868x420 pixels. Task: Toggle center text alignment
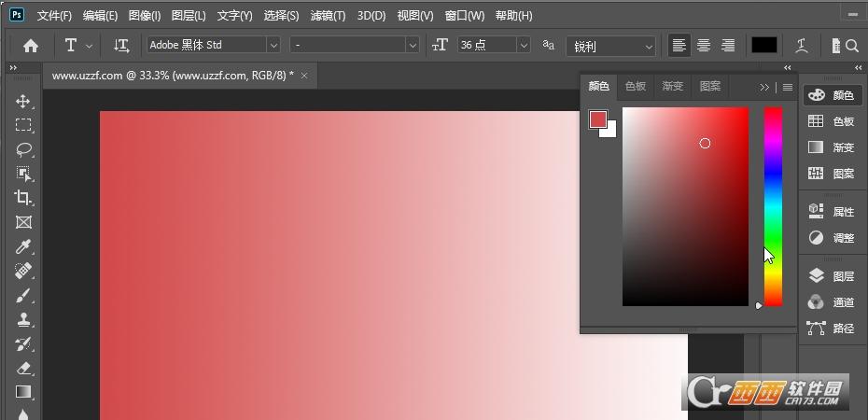coord(704,45)
